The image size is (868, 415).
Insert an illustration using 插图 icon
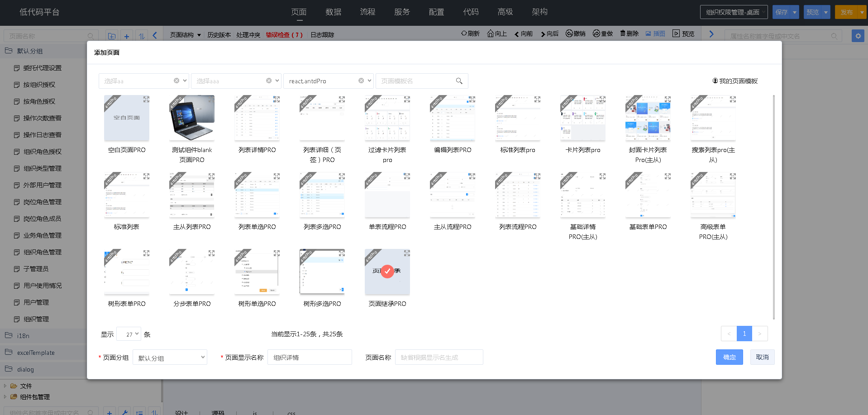655,33
